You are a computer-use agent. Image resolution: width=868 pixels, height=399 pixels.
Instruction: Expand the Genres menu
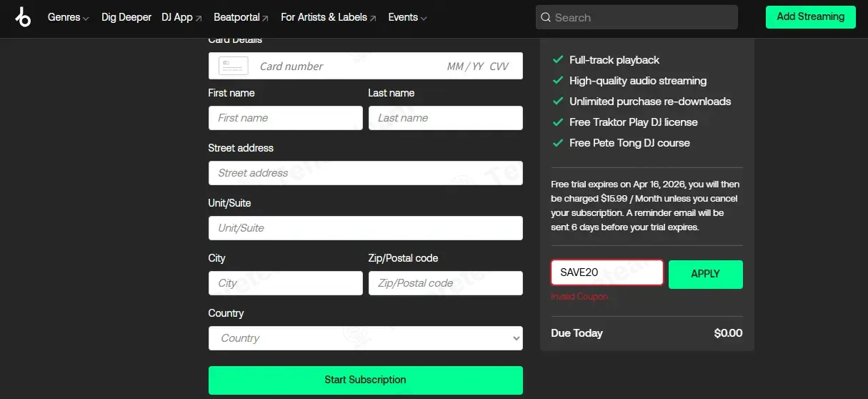click(68, 17)
